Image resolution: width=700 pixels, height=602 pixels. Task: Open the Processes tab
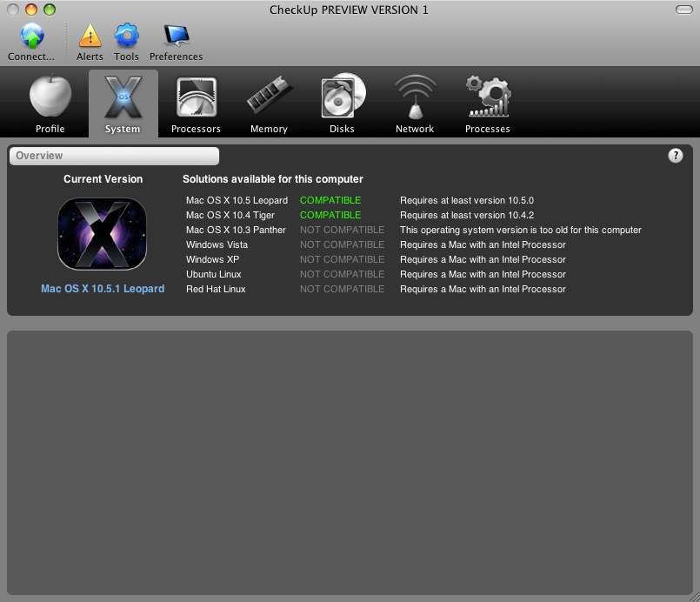(x=488, y=104)
